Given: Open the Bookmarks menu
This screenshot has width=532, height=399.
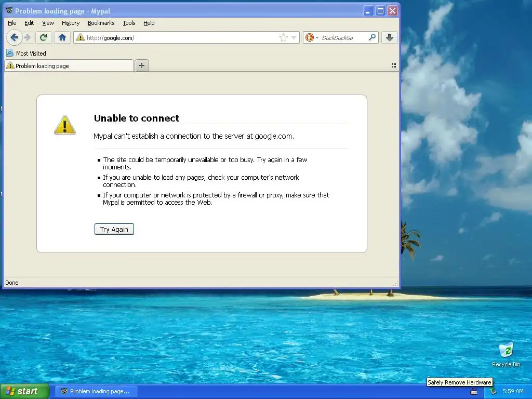Looking at the screenshot, I should (101, 23).
